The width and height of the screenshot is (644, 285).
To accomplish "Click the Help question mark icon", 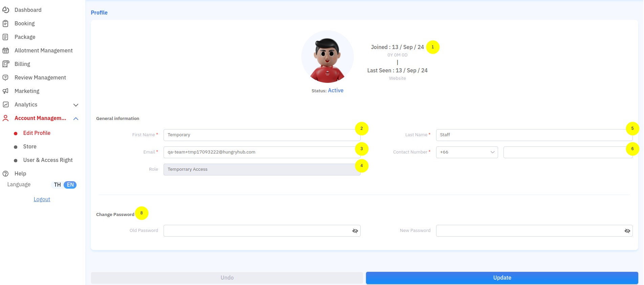I will [6, 174].
